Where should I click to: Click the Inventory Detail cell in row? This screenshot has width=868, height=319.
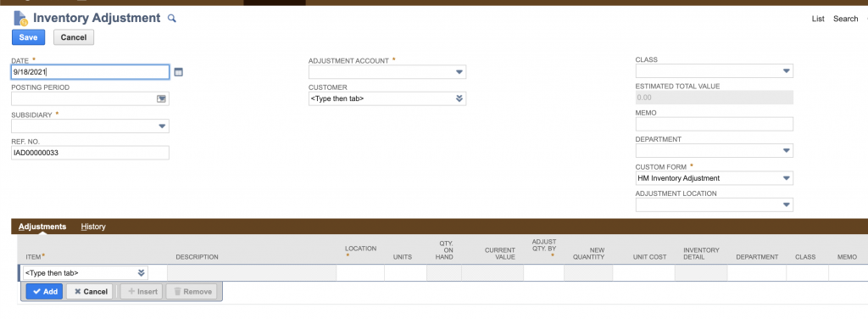tap(700, 273)
